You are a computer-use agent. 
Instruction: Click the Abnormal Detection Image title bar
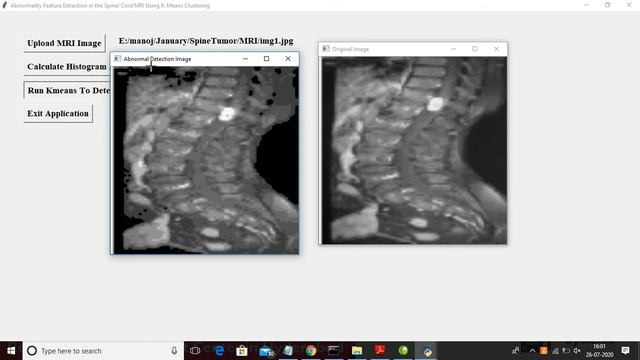204,59
